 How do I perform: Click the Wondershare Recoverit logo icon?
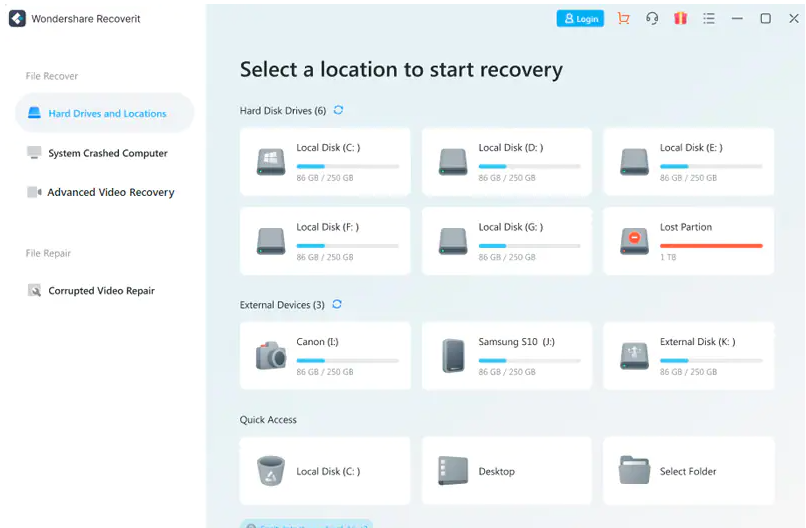(17, 19)
